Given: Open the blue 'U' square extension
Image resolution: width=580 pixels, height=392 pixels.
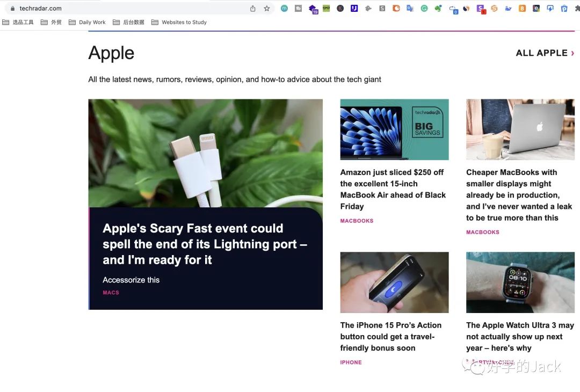Looking at the screenshot, I should 354,8.
